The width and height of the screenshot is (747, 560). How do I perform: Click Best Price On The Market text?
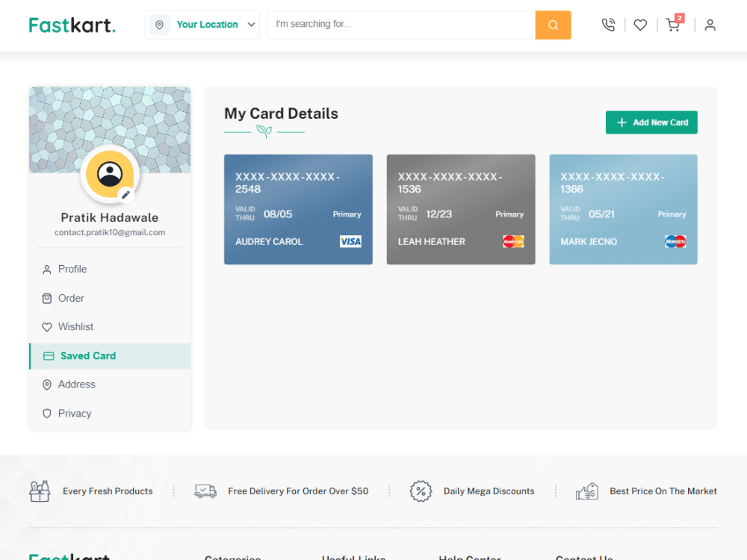coord(663,491)
